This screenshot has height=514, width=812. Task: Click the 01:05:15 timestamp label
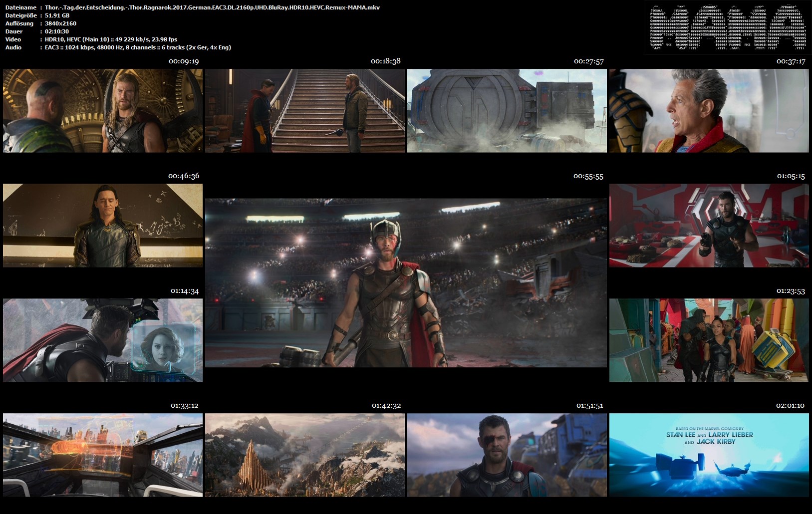pos(791,176)
